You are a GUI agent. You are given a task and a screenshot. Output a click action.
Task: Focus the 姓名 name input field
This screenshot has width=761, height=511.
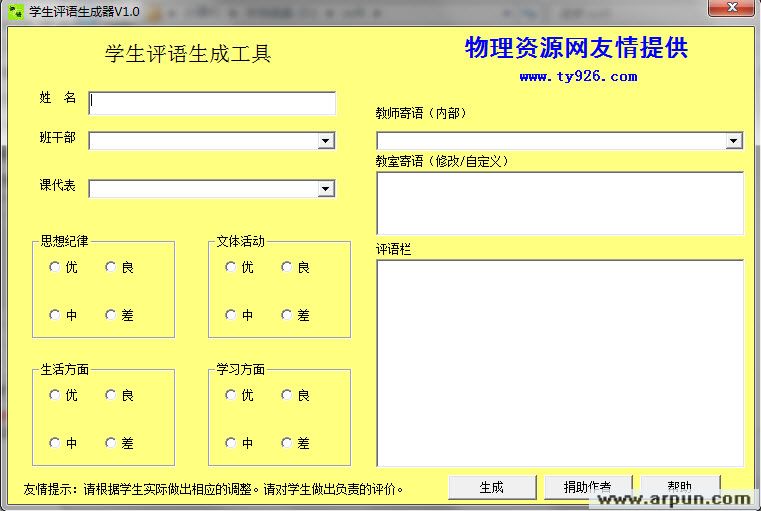[x=212, y=103]
